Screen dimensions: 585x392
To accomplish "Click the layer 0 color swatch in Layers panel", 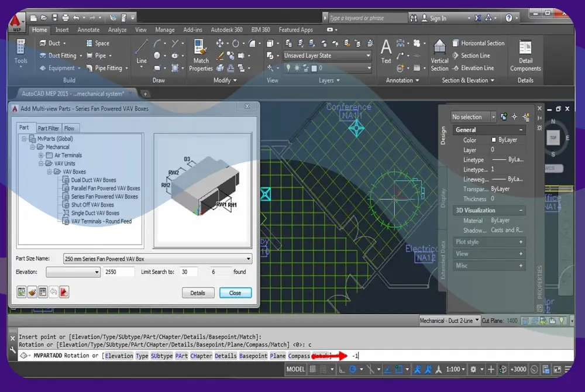I will click(x=314, y=68).
